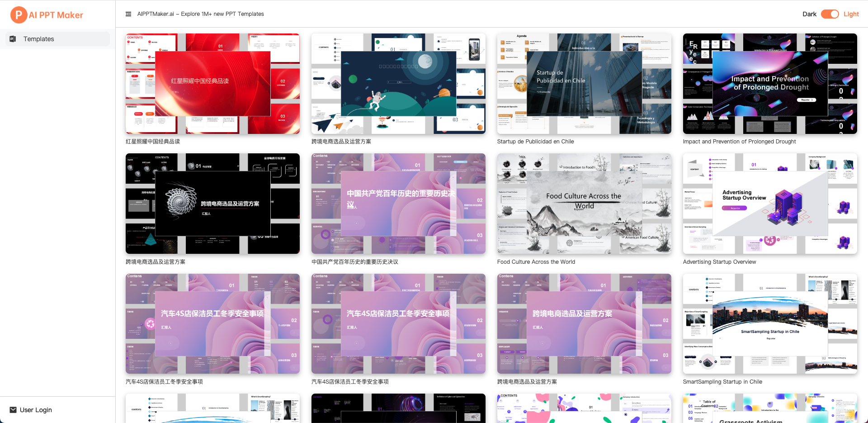Click the Light label in top right
868x423 pixels.
(x=851, y=14)
